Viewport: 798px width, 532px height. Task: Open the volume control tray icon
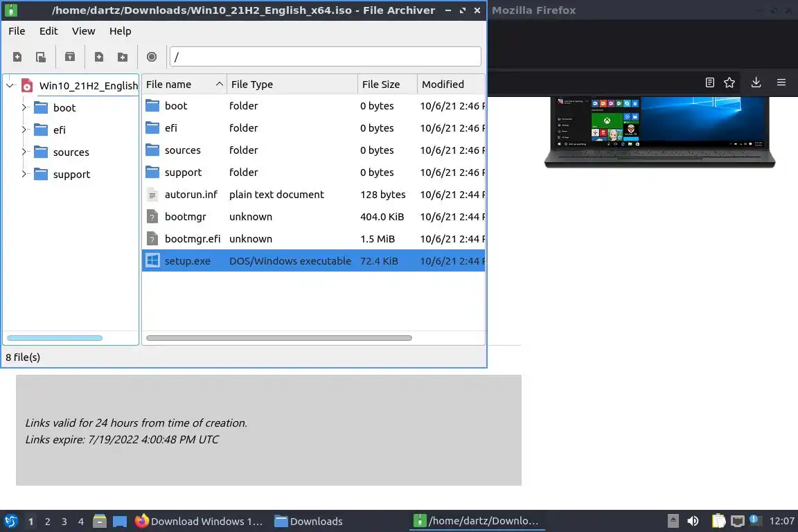(x=693, y=521)
